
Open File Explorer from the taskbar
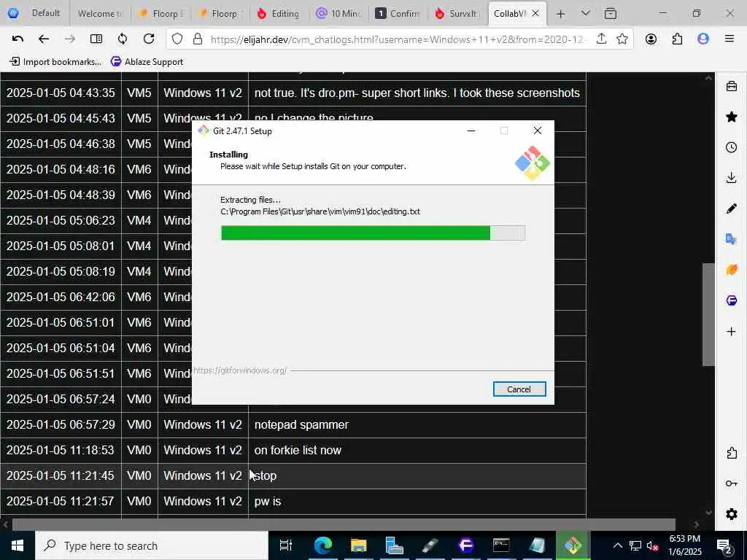pyautogui.click(x=358, y=545)
